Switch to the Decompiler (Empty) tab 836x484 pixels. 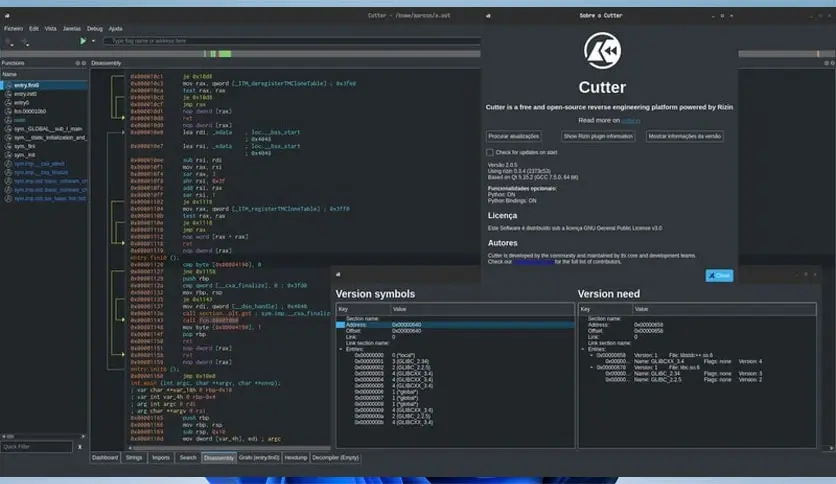[x=335, y=457]
